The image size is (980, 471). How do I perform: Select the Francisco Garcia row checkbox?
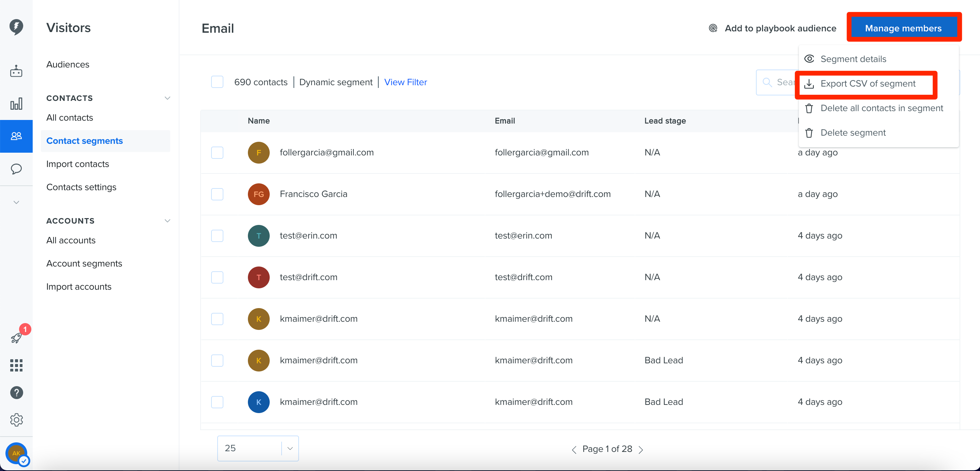(x=217, y=194)
